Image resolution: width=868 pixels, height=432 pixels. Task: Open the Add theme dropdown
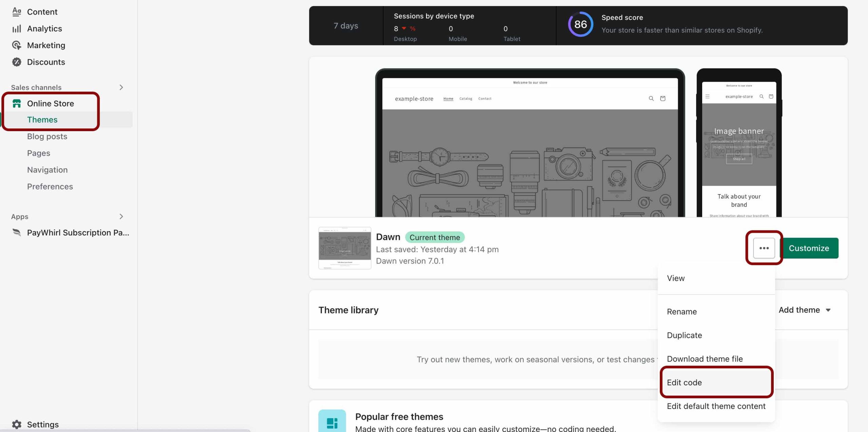click(x=805, y=310)
